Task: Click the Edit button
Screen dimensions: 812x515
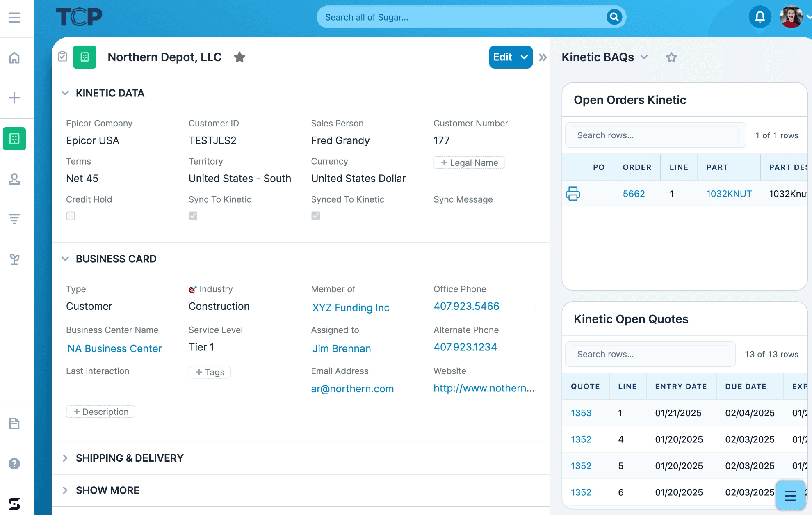Action: [503, 57]
